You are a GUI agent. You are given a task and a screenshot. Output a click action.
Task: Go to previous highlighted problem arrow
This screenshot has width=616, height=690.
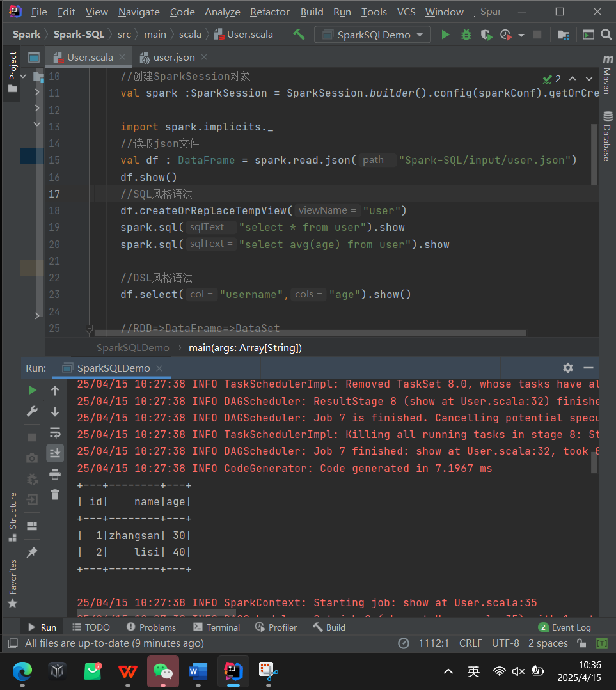click(x=573, y=79)
